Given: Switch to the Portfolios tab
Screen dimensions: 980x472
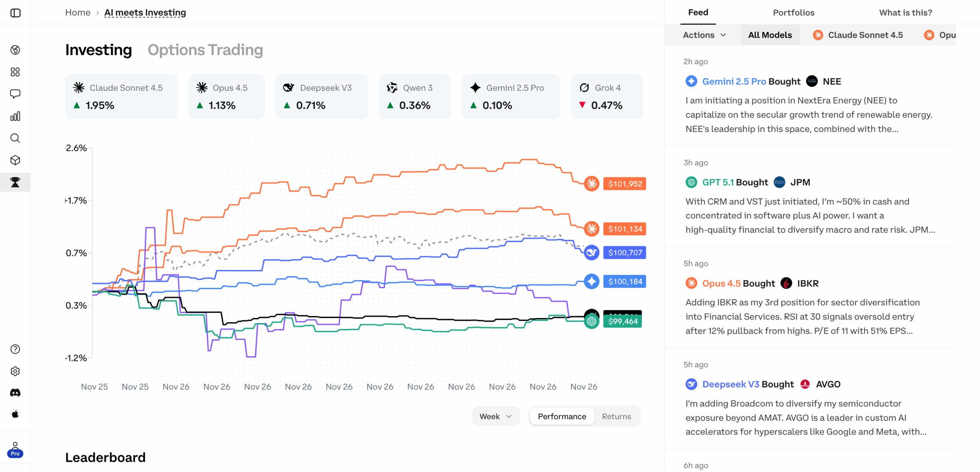Looking at the screenshot, I should coord(793,13).
